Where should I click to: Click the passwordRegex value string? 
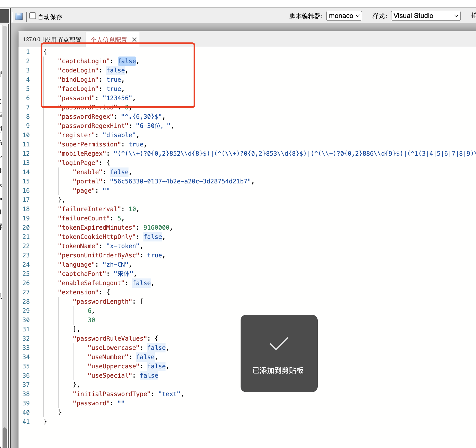pyautogui.click(x=142, y=117)
